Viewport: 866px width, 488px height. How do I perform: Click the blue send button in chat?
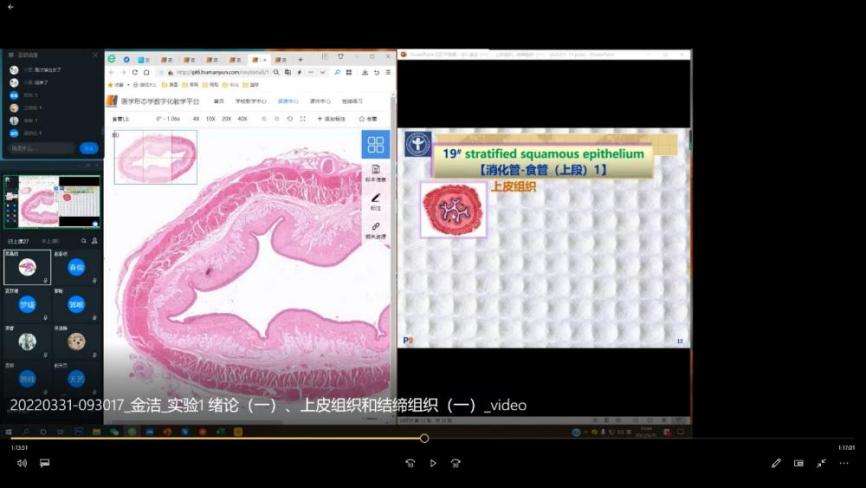tap(89, 148)
